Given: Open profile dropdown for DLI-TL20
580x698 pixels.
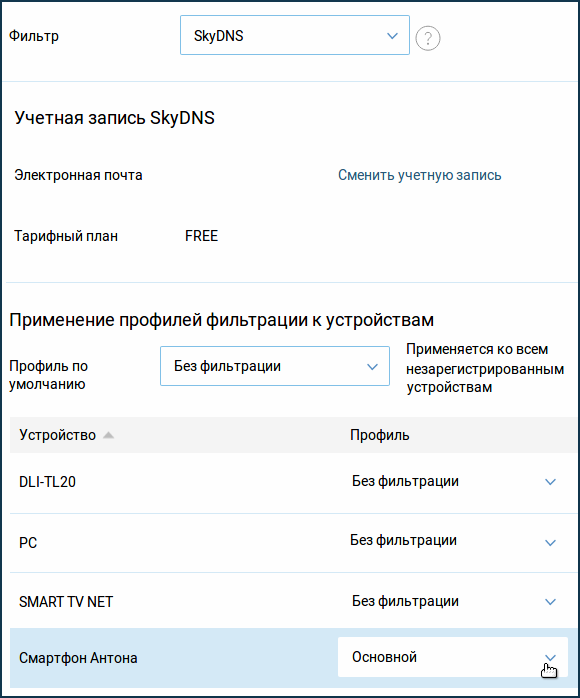Looking at the screenshot, I should pyautogui.click(x=453, y=482).
